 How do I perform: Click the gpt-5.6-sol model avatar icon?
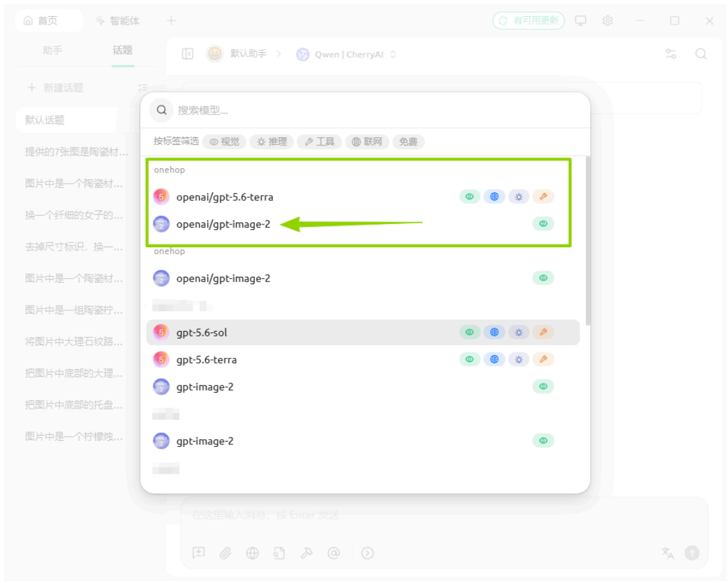pos(161,332)
